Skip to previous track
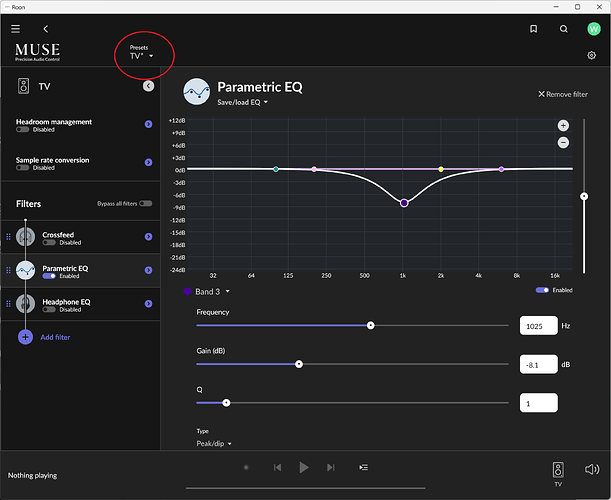This screenshot has width=611, height=500. [277, 467]
